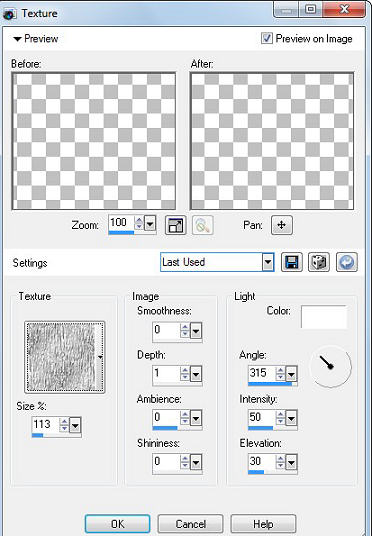Click the Size % spinner arrows
The image size is (372, 536).
coord(64,425)
